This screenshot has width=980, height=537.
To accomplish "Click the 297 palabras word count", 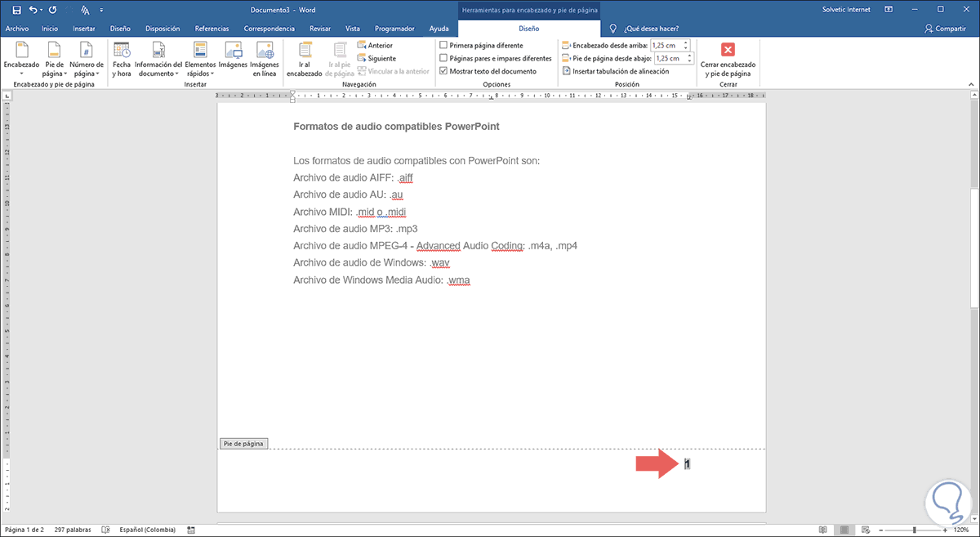I will [71, 530].
